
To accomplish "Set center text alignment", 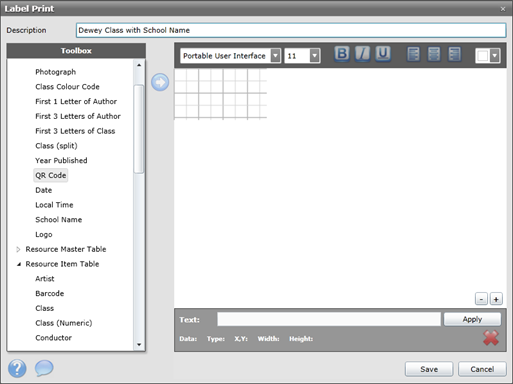I will (x=434, y=54).
